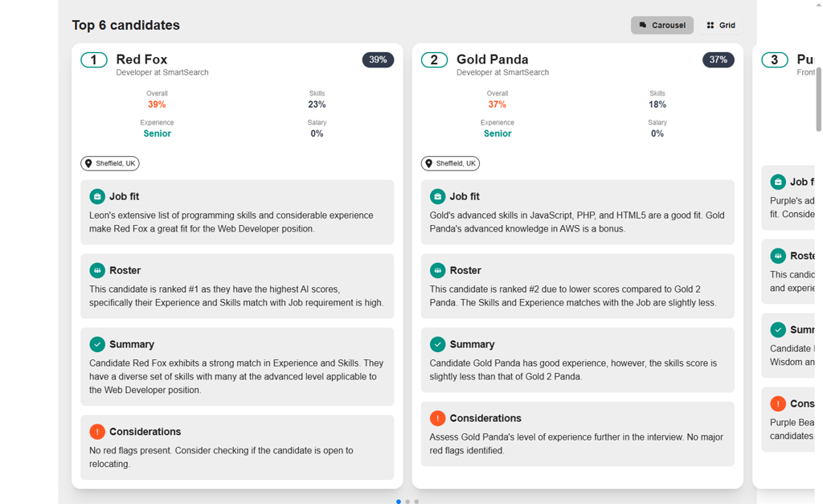Click Red Fox's Roster people icon
The width and height of the screenshot is (823, 504).
click(97, 270)
